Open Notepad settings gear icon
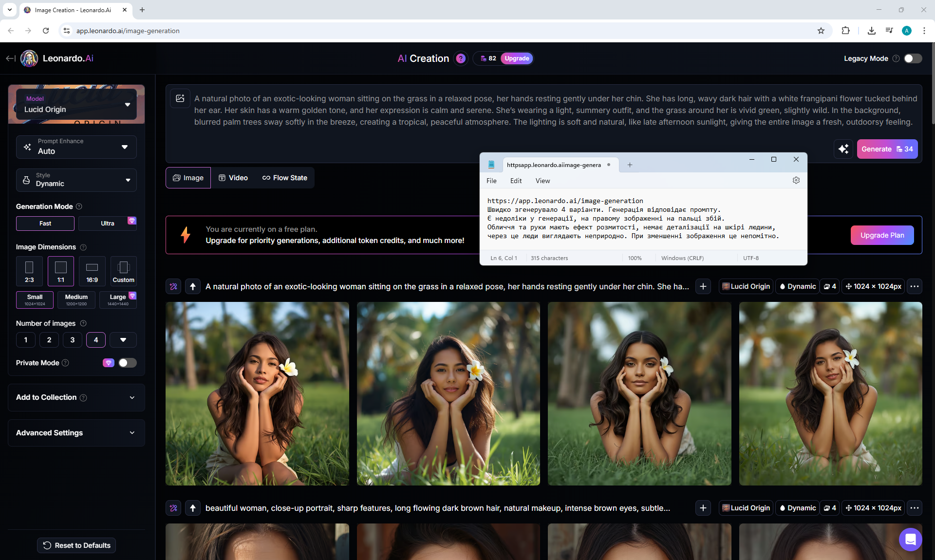This screenshot has height=560, width=935. [796, 180]
